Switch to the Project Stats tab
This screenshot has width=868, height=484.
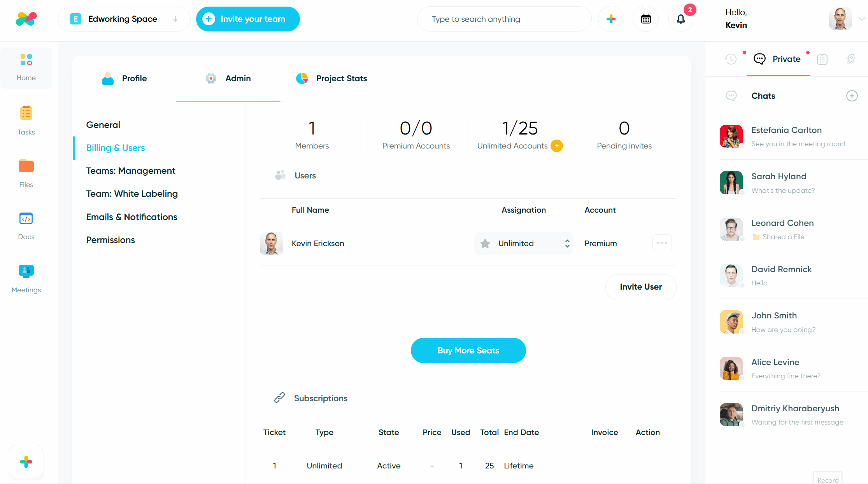tap(331, 79)
